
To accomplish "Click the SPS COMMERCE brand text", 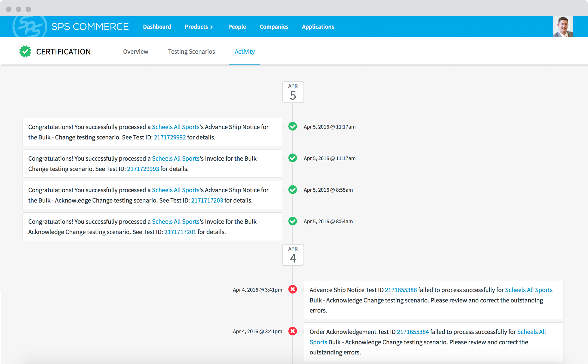I will [90, 27].
